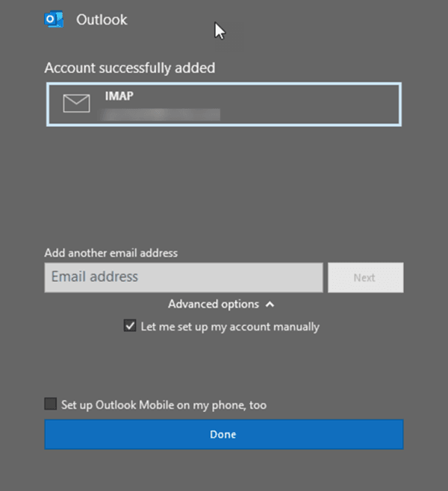
Task: Click the envelope icon beside IMAP
Action: point(76,104)
